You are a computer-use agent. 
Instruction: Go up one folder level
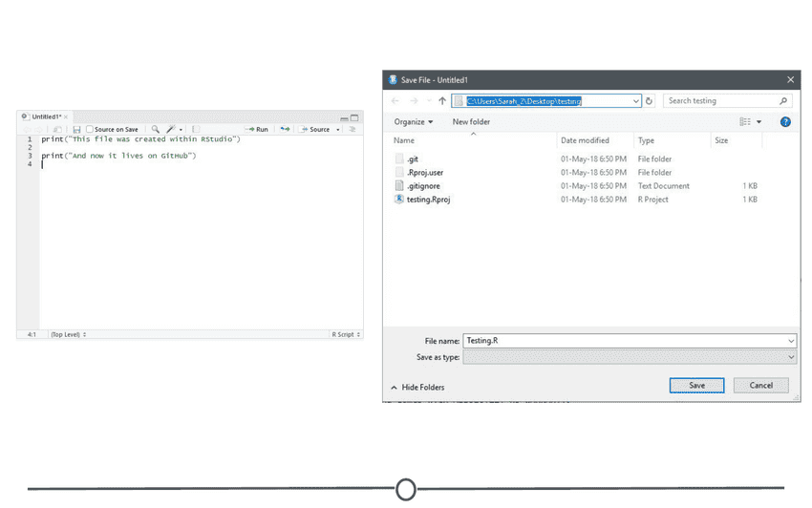[x=442, y=101]
